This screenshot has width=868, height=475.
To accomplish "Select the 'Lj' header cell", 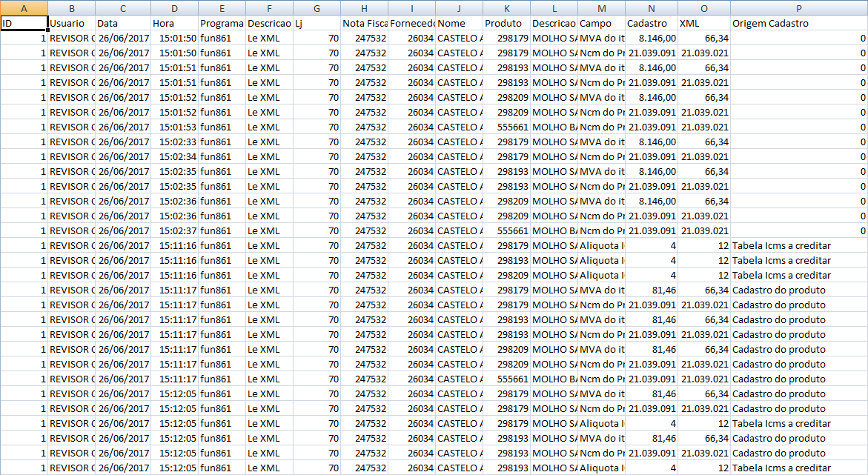I will 317,23.
